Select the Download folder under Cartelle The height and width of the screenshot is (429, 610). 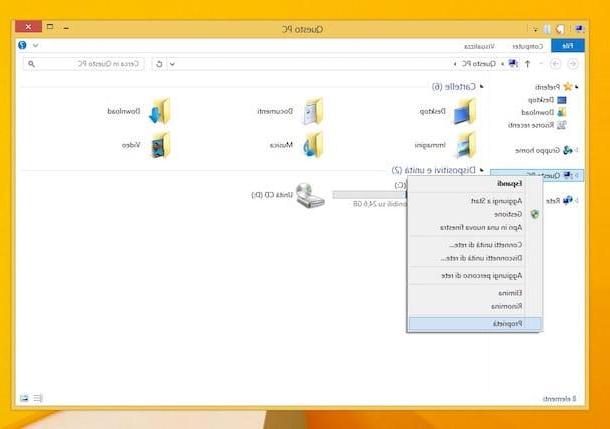pos(139,111)
